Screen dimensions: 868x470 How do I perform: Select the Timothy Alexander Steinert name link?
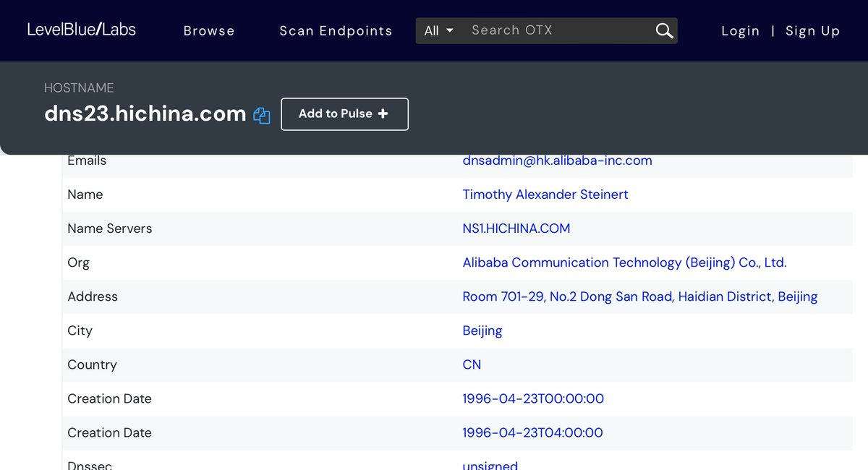(x=545, y=195)
